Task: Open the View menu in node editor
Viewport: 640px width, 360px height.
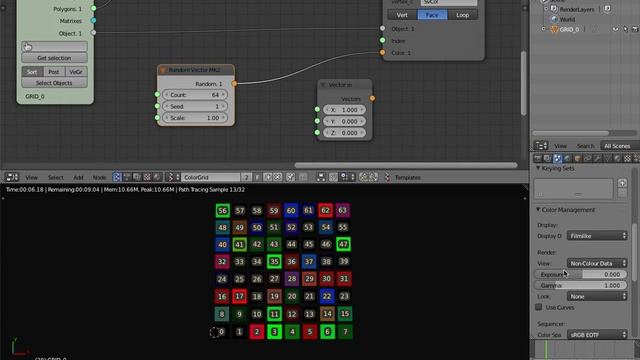Action: [x=31, y=178]
